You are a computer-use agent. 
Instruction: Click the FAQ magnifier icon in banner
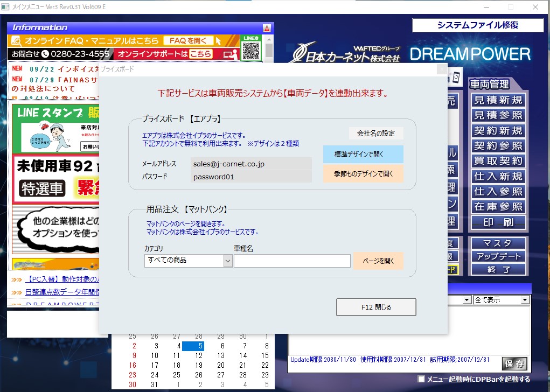[16, 41]
